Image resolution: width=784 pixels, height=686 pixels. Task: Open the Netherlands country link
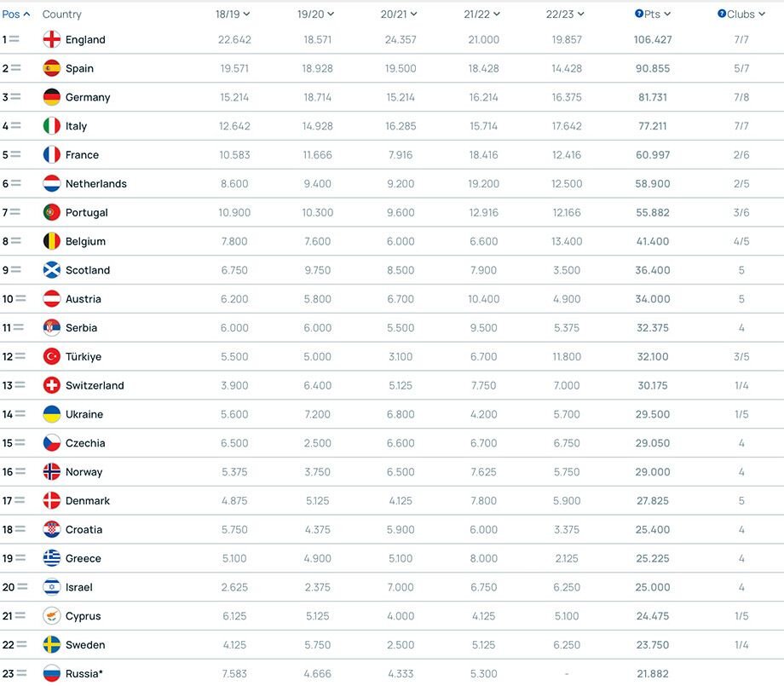[96, 183]
